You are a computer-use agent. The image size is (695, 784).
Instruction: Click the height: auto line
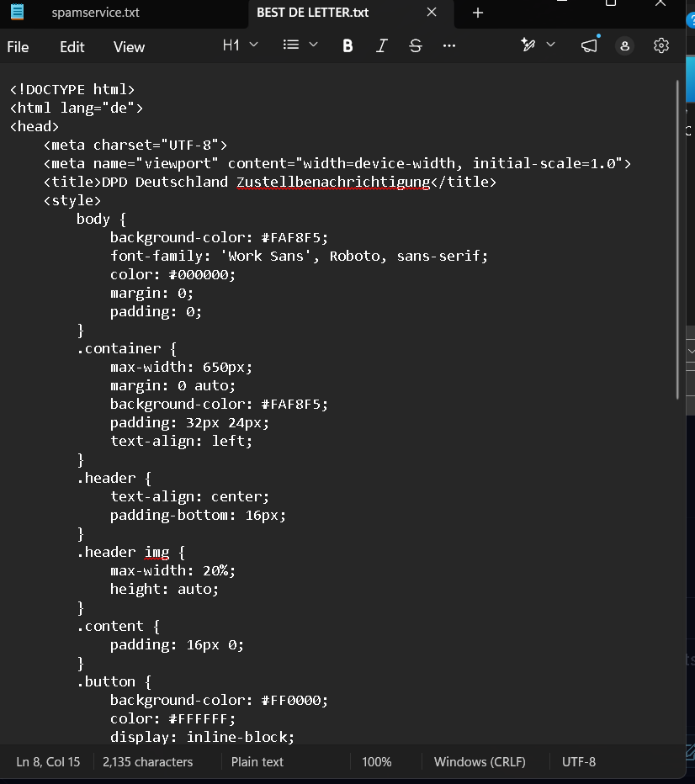tap(164, 589)
